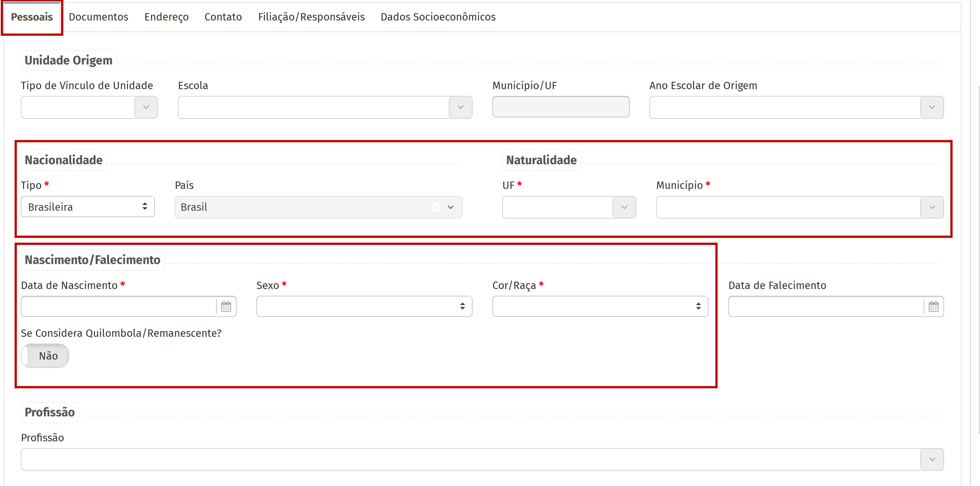Switch to the Endereço tab

[166, 17]
